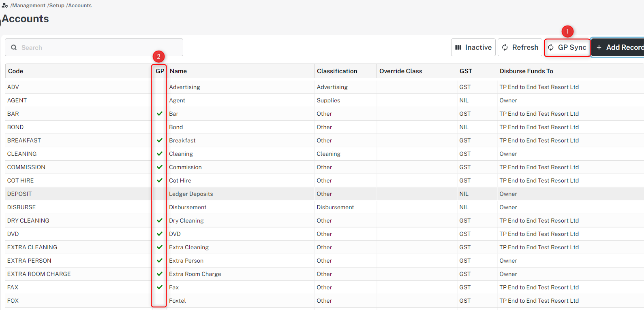The height and width of the screenshot is (310, 644).
Task: Click NIL GST for BOND row
Action: click(464, 127)
